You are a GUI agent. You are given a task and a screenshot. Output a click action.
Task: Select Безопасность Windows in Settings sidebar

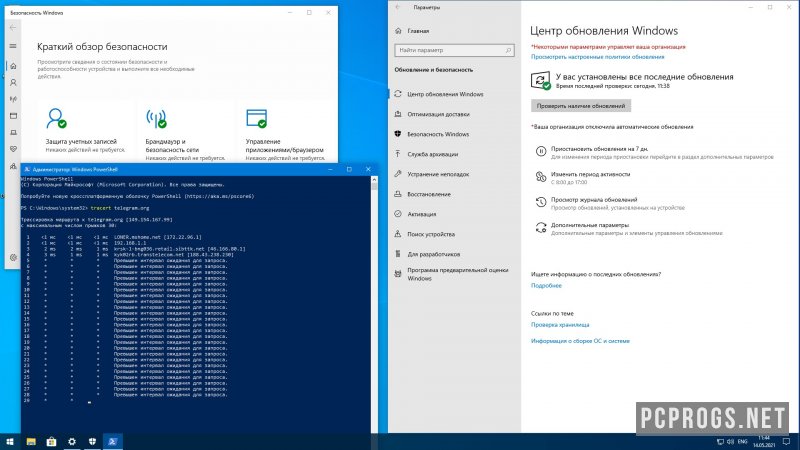point(454,134)
